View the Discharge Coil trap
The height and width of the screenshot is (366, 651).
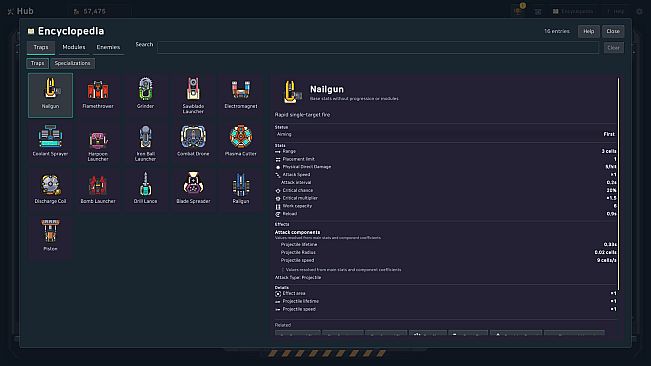50,190
